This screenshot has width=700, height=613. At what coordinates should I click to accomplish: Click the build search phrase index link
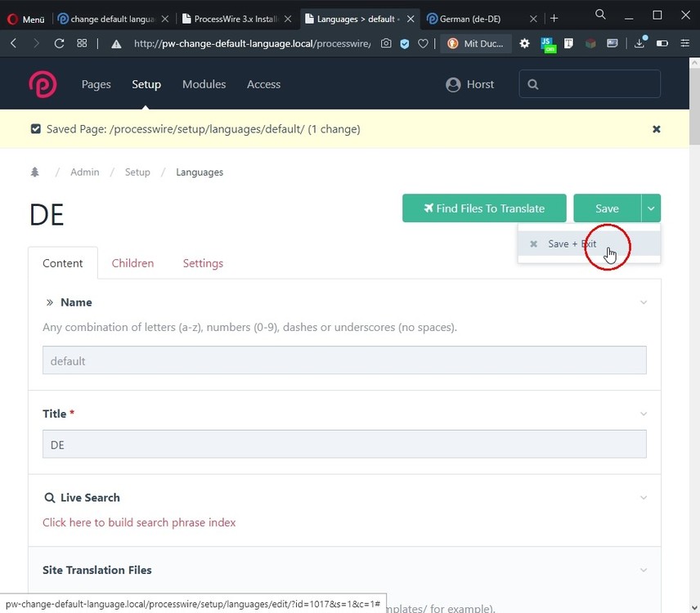point(139,522)
